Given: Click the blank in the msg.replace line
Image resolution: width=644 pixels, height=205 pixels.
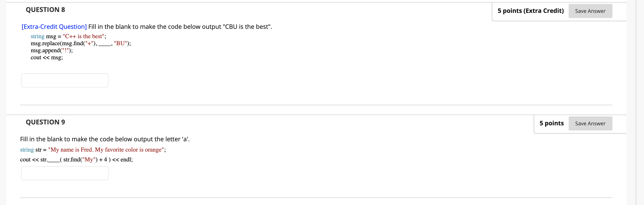Looking at the screenshot, I should point(105,44).
